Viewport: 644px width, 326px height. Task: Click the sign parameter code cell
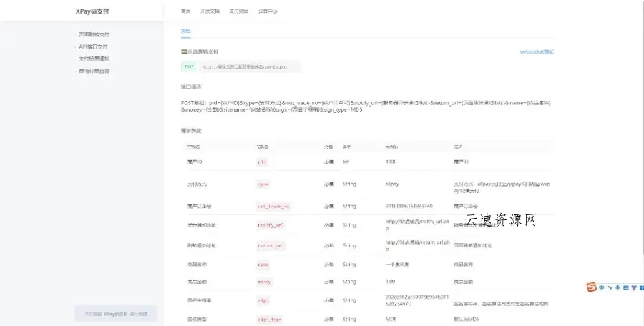coord(263,301)
